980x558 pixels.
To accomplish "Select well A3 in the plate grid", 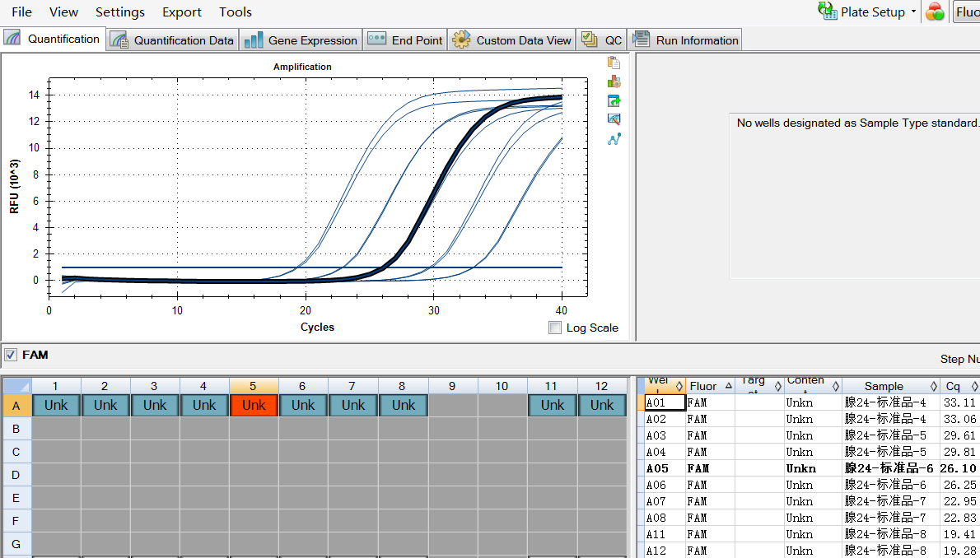I will point(155,406).
